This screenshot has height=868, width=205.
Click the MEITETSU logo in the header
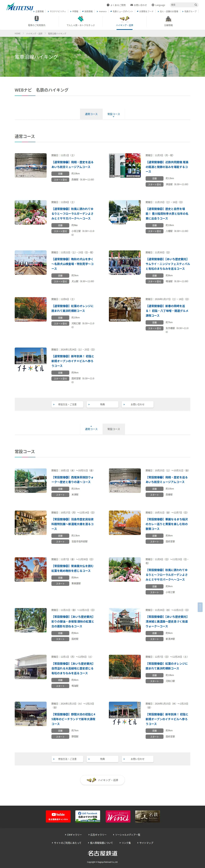point(20,7)
